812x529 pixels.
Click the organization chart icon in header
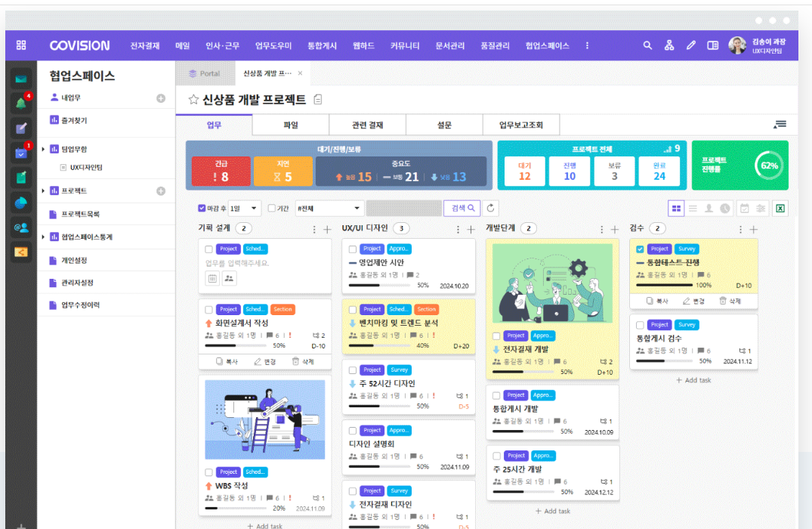tap(668, 45)
